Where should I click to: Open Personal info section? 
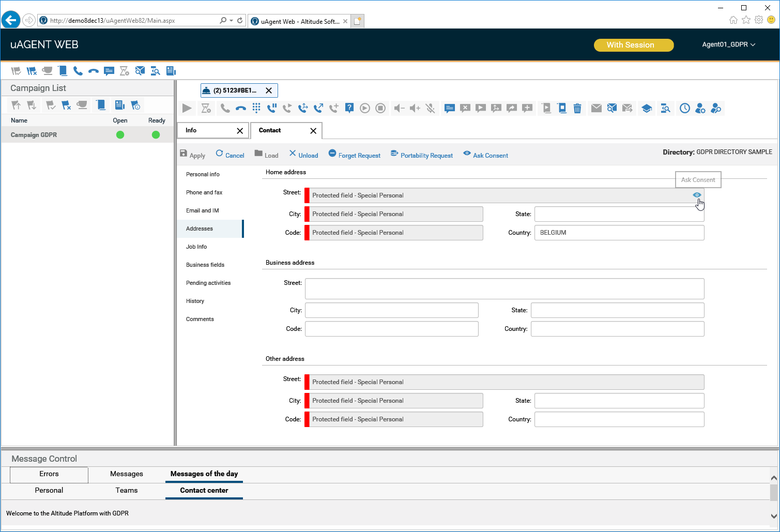[x=203, y=174]
